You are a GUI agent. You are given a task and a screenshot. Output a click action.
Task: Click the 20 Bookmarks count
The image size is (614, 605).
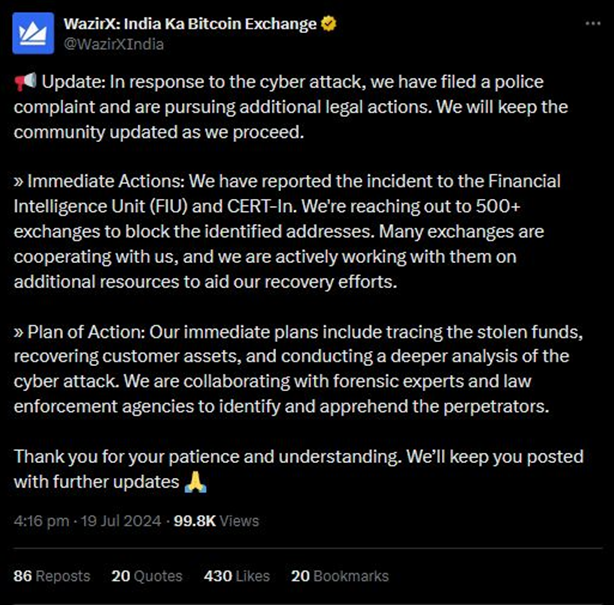click(x=340, y=576)
